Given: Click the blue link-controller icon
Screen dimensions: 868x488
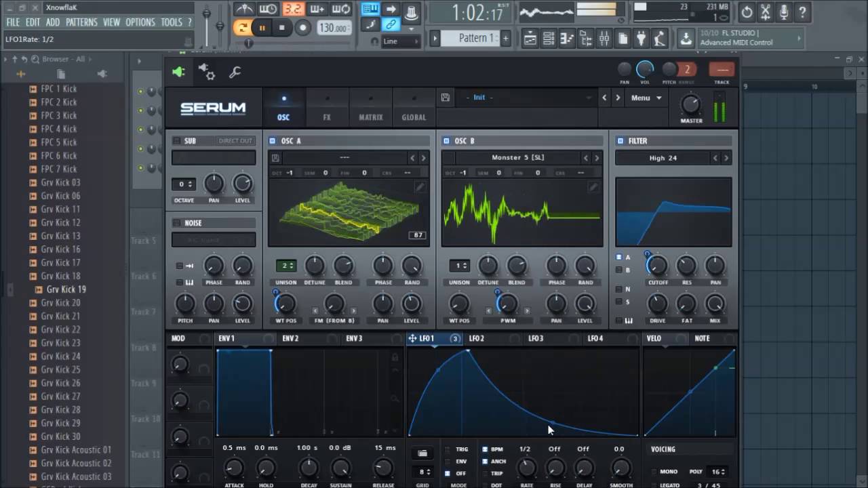Looking at the screenshot, I should click(x=391, y=24).
